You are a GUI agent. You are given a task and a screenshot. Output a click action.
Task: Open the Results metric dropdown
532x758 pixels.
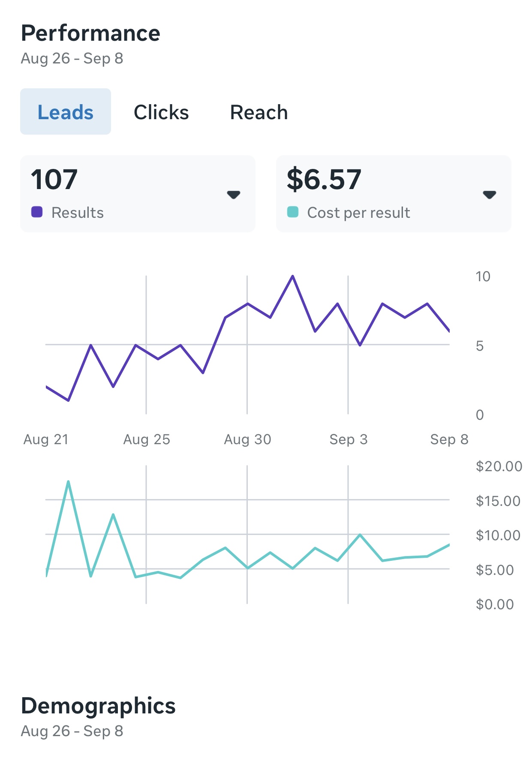[233, 195]
